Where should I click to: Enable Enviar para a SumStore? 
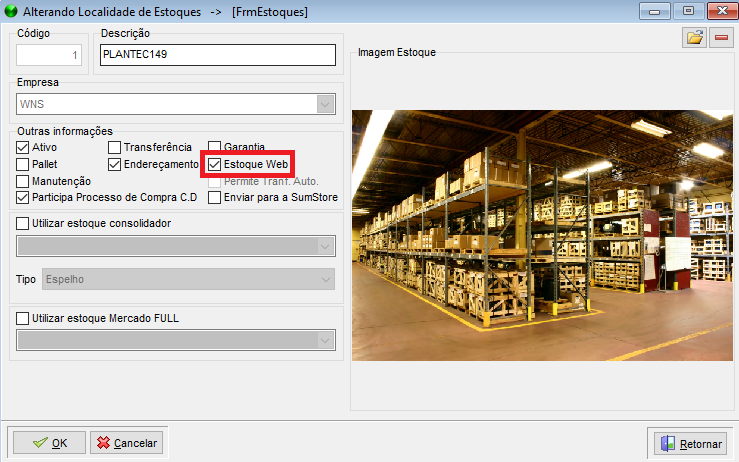point(214,198)
